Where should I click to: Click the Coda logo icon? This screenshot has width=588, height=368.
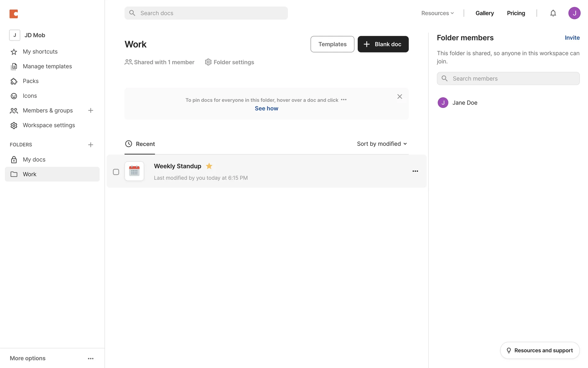[x=14, y=14]
